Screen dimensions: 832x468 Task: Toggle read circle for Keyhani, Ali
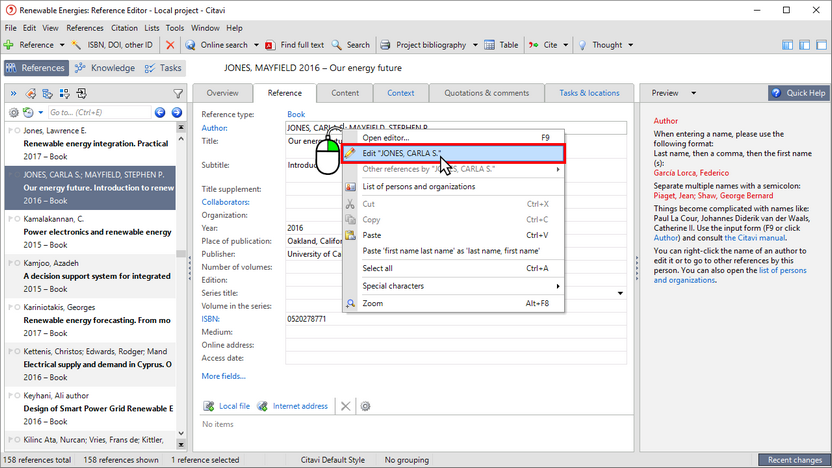pyautogui.click(x=18, y=395)
